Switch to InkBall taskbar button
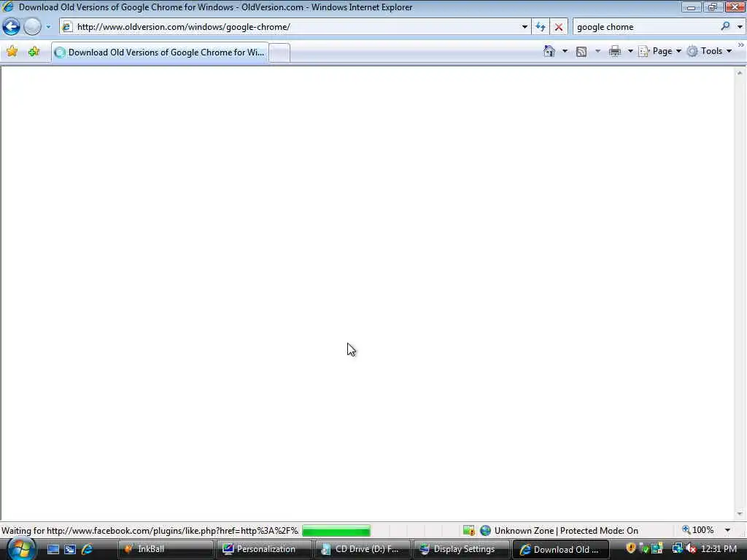Screen dimensions: 747x560 pyautogui.click(x=166, y=549)
